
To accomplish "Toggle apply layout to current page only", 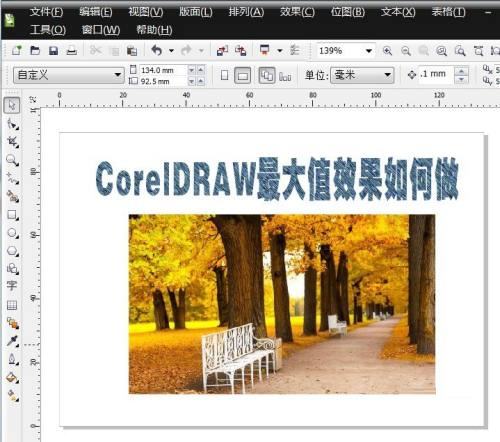I will point(285,76).
